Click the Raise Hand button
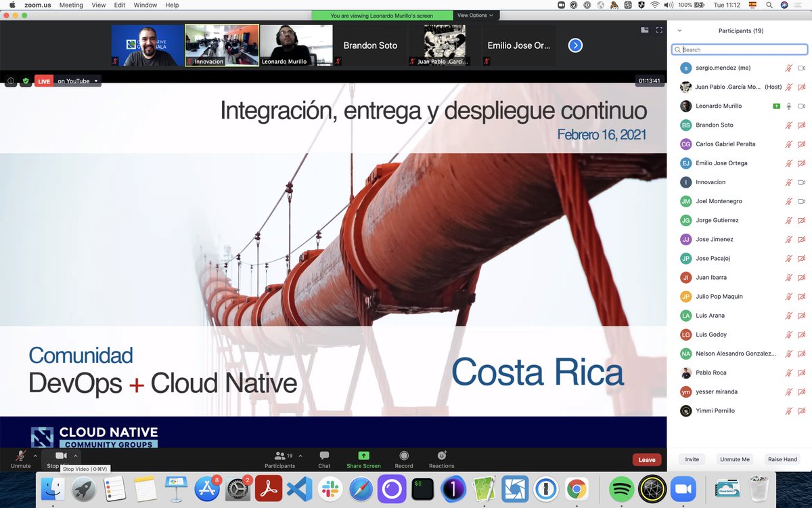812x508 pixels. 782,459
